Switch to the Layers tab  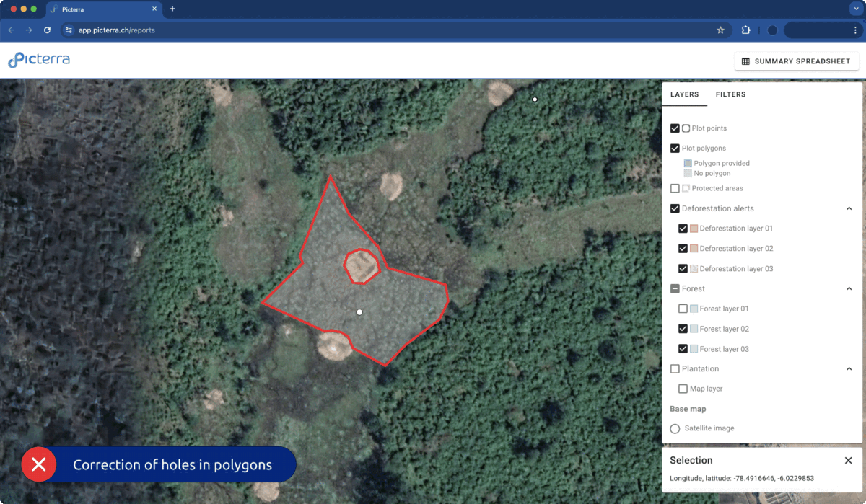point(684,94)
